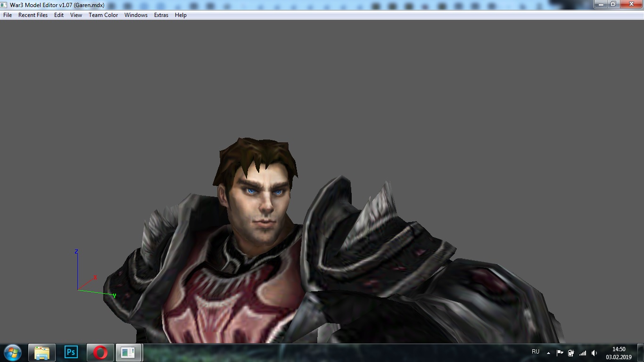
Task: Switch to Photoshop on the taskbar
Action: pos(71,353)
